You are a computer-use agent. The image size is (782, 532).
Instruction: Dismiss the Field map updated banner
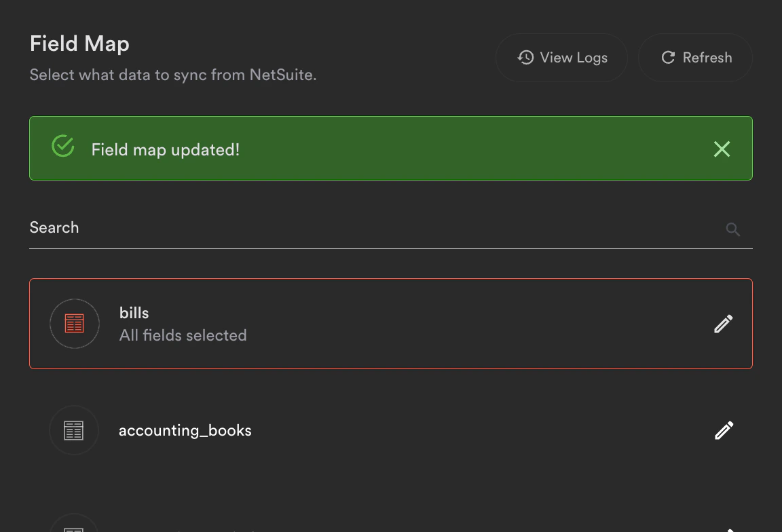pyautogui.click(x=722, y=149)
